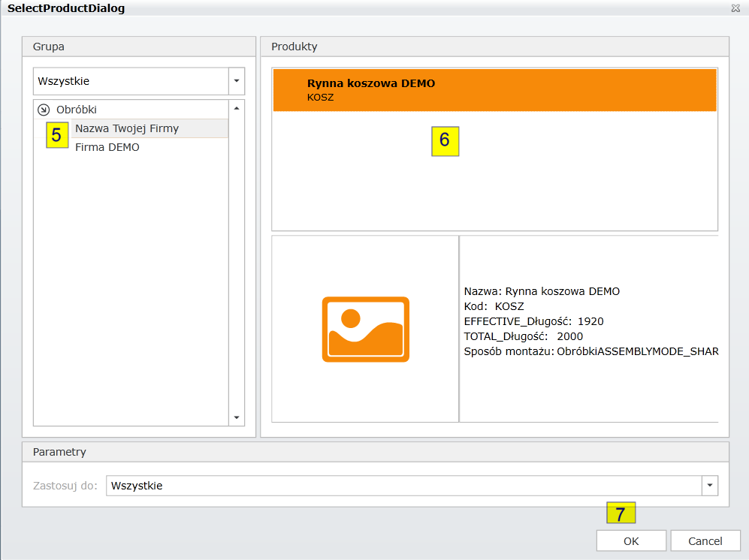Viewport: 749px width, 560px height.
Task: Close the SelectProductDialog window
Action: pos(735,8)
